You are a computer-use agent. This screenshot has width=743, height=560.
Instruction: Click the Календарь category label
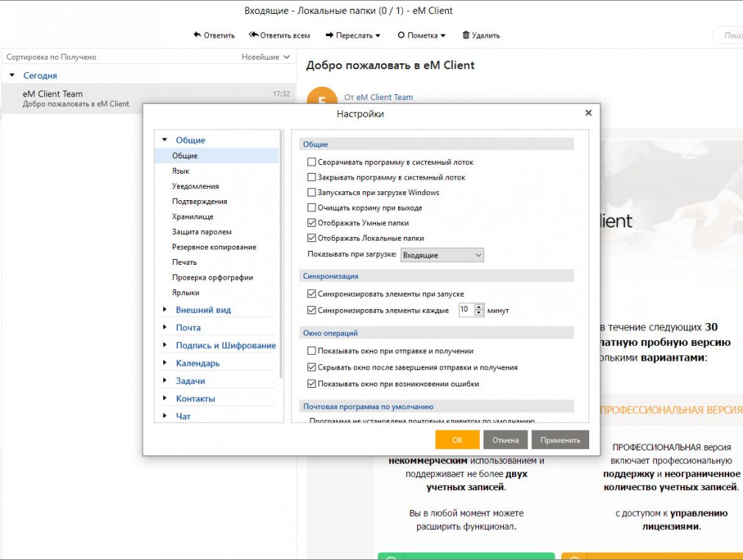(198, 364)
